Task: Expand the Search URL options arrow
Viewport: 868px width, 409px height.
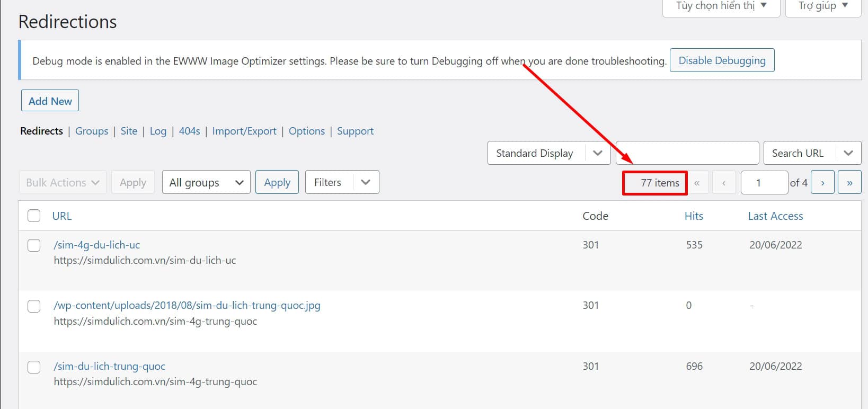Action: tap(848, 153)
